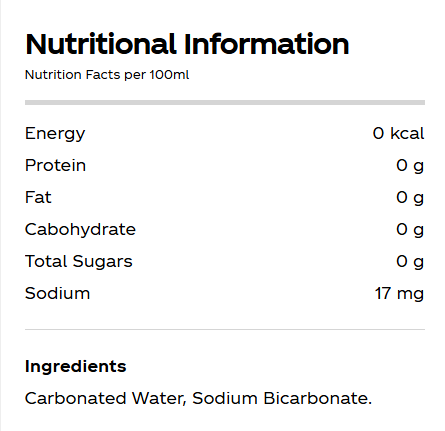The width and height of the screenshot is (445, 431).
Task: Click the Total Sugars 0 g value
Action: [410, 262]
